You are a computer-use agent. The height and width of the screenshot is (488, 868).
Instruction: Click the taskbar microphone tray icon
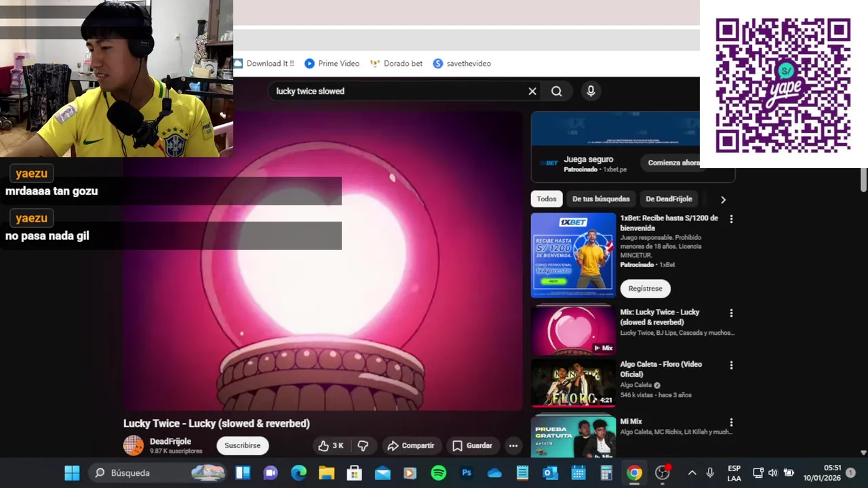(x=710, y=473)
